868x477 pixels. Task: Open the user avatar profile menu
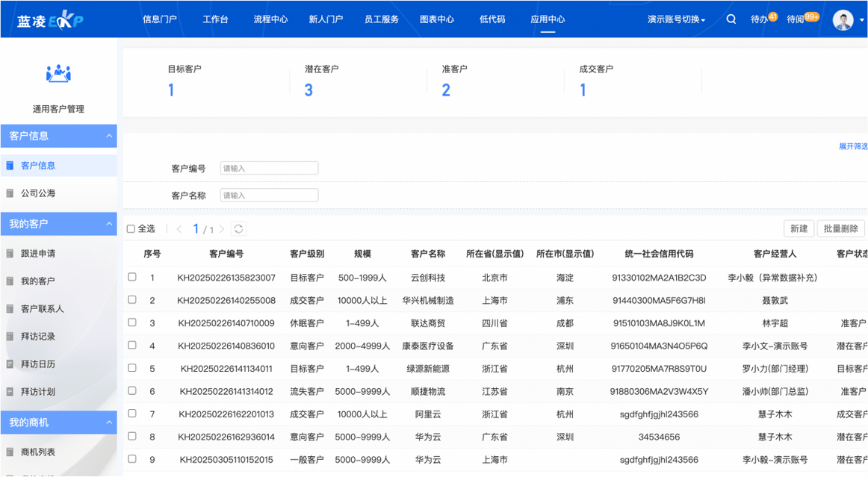pyautogui.click(x=843, y=20)
